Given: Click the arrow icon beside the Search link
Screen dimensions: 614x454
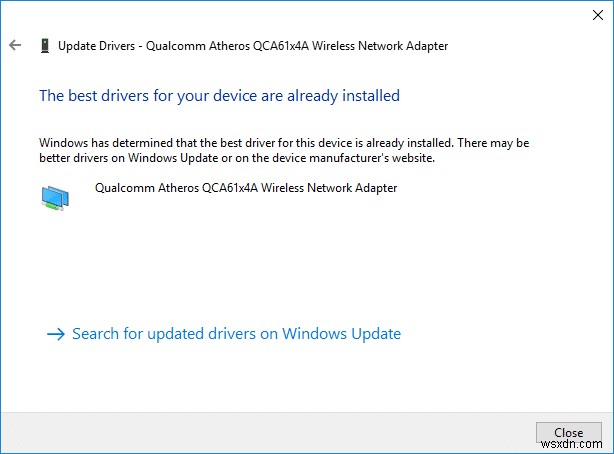Looking at the screenshot, I should click(56, 334).
